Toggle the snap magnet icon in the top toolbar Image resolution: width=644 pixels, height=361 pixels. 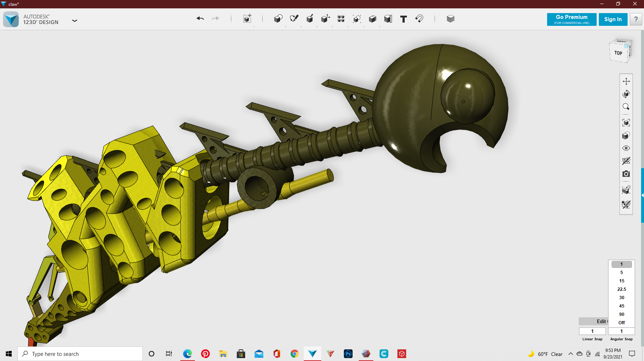(x=419, y=19)
